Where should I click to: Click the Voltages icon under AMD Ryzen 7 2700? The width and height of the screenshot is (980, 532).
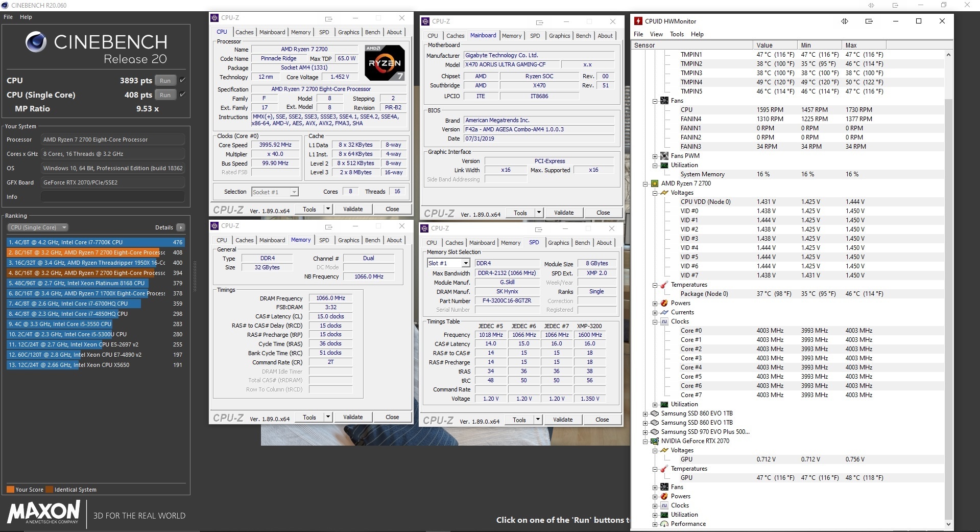click(x=664, y=193)
